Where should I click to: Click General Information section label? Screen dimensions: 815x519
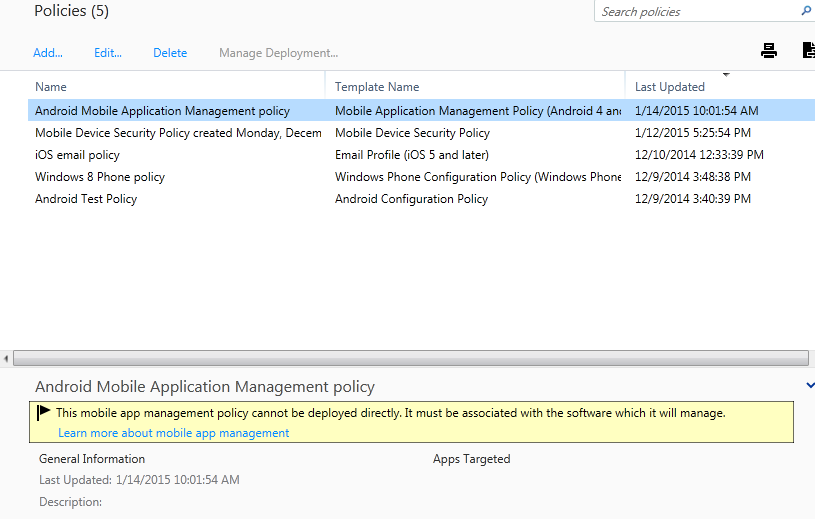tap(92, 459)
